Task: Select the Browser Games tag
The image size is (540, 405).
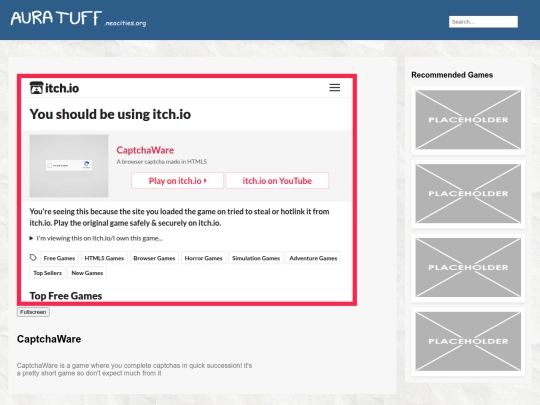Action: [x=154, y=258]
